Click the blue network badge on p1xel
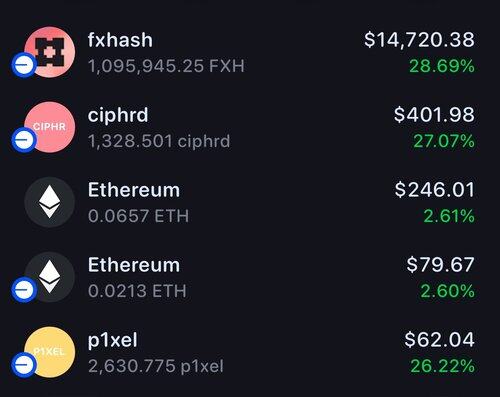This screenshot has height=397, width=500. point(24,365)
